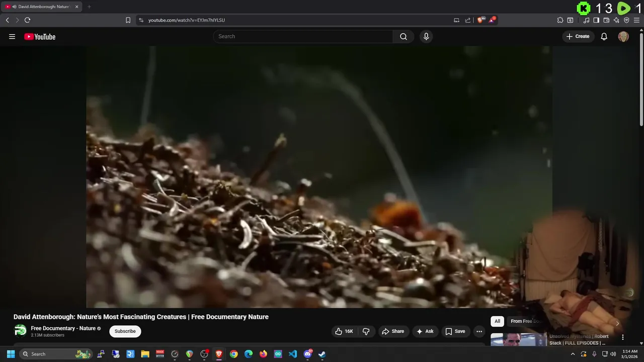Click the Ask button under the video

tap(425, 331)
